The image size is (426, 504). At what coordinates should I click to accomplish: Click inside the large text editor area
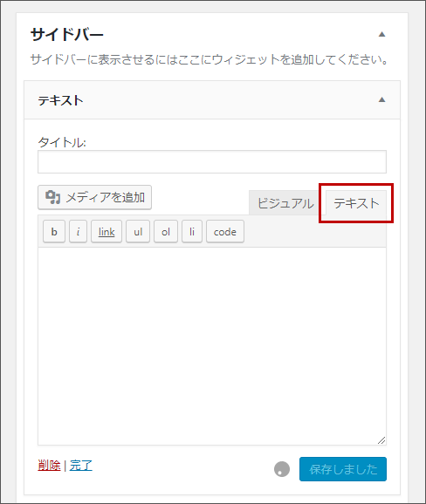212,346
